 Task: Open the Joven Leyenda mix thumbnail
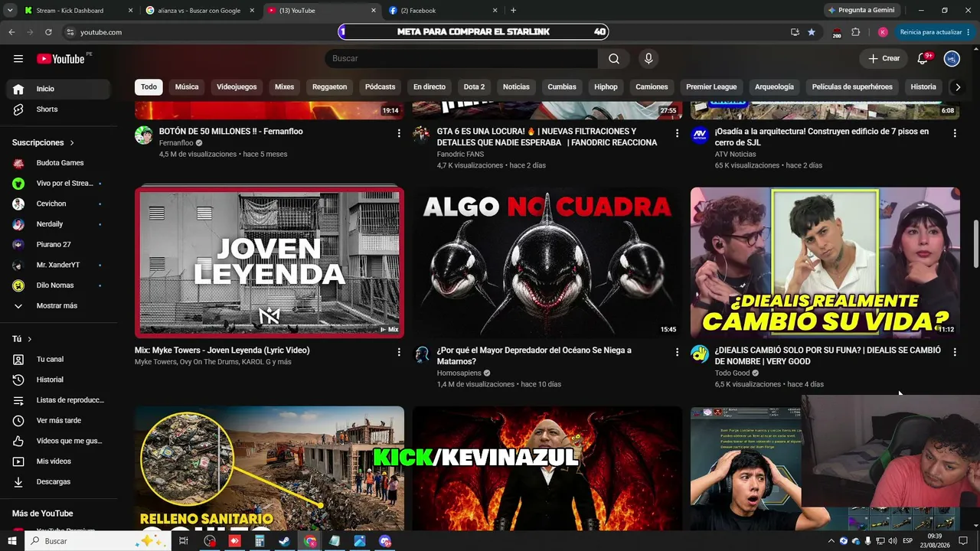click(x=269, y=262)
